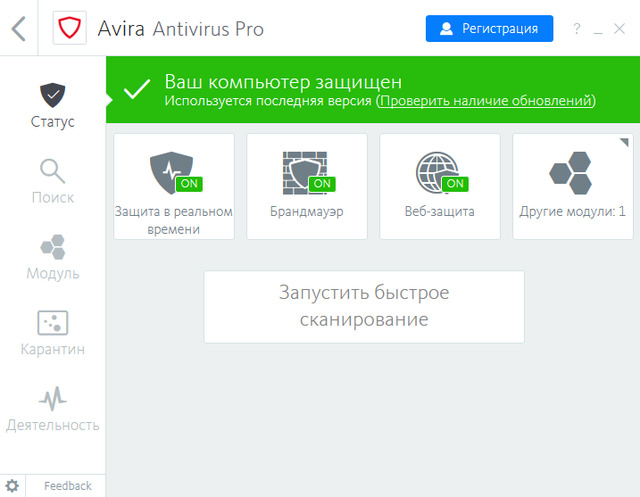Open help with question mark icon
Viewport: 640px width, 497px height.
(577, 29)
